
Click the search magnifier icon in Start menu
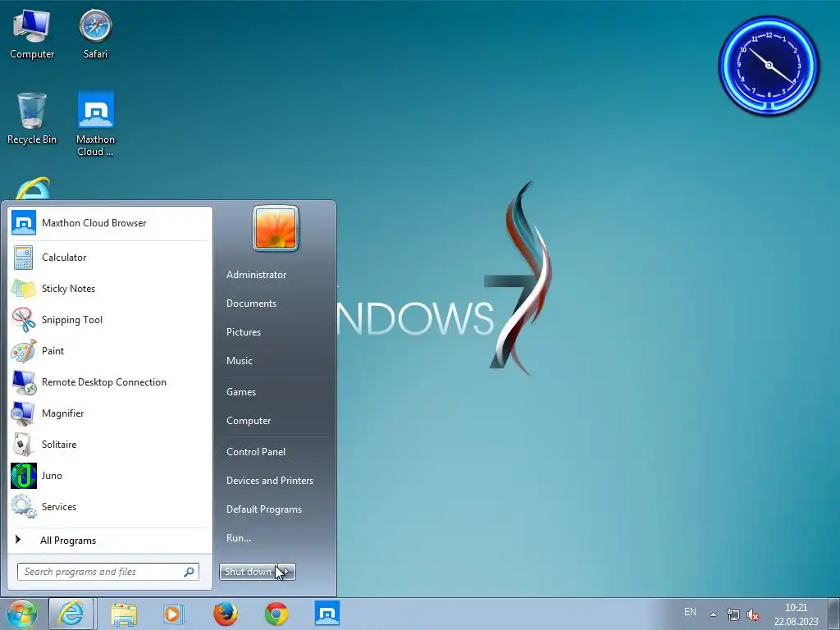coord(189,572)
